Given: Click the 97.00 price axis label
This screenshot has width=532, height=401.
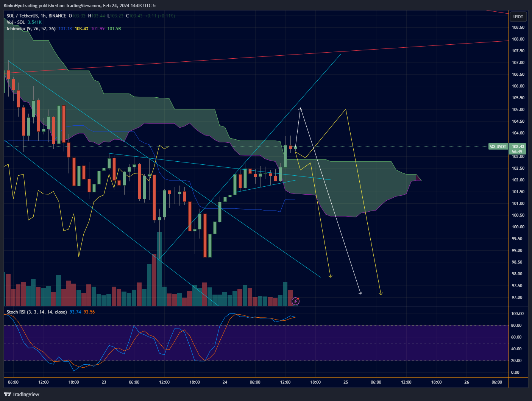Looking at the screenshot, I should tap(518, 297).
